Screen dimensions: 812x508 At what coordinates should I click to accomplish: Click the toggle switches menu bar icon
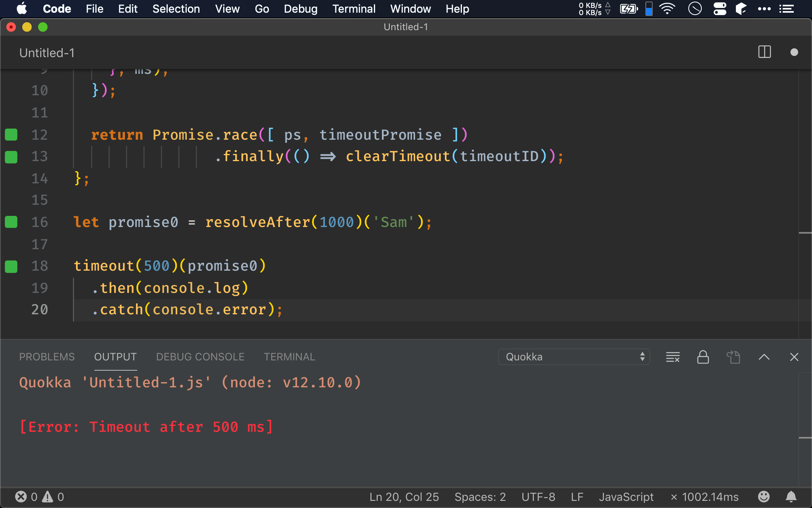720,9
